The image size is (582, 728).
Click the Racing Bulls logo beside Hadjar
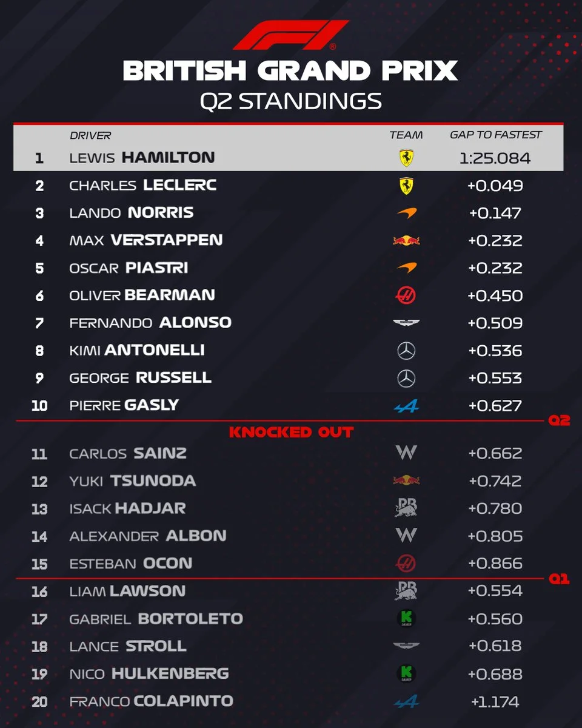click(x=406, y=508)
